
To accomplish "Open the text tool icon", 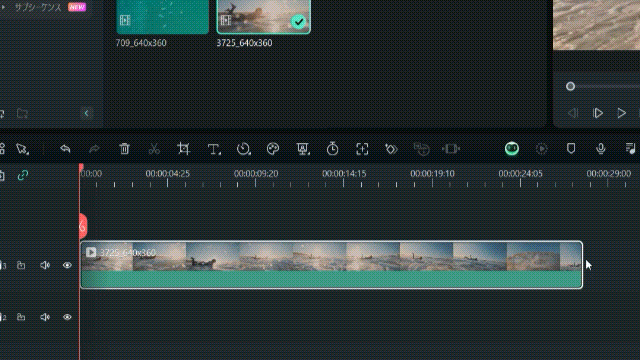I will (214, 149).
